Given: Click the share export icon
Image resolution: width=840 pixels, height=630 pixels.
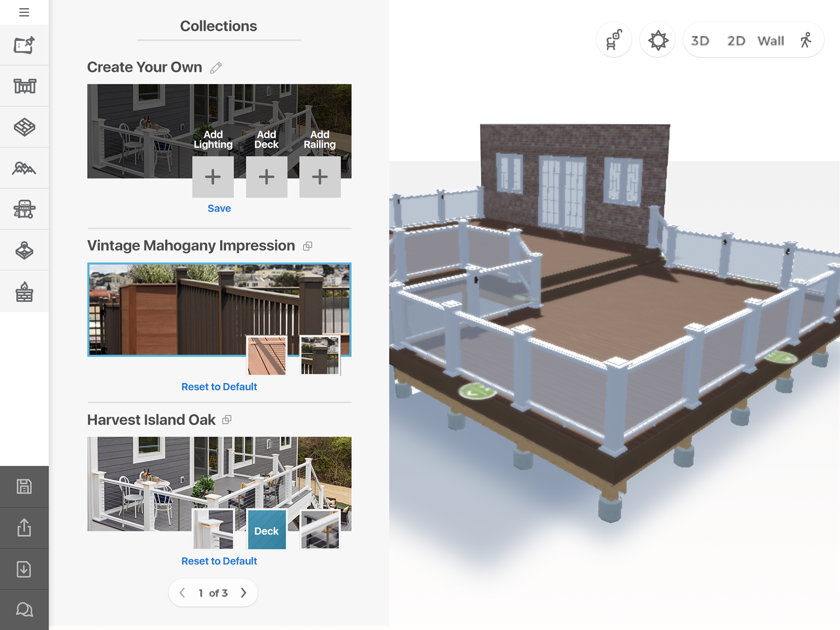Looking at the screenshot, I should pos(24,528).
